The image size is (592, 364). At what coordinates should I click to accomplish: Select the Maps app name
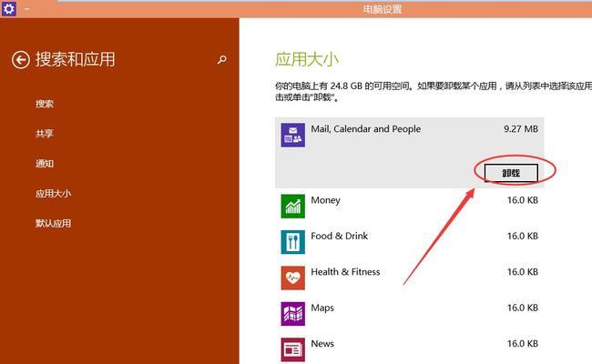[322, 308]
